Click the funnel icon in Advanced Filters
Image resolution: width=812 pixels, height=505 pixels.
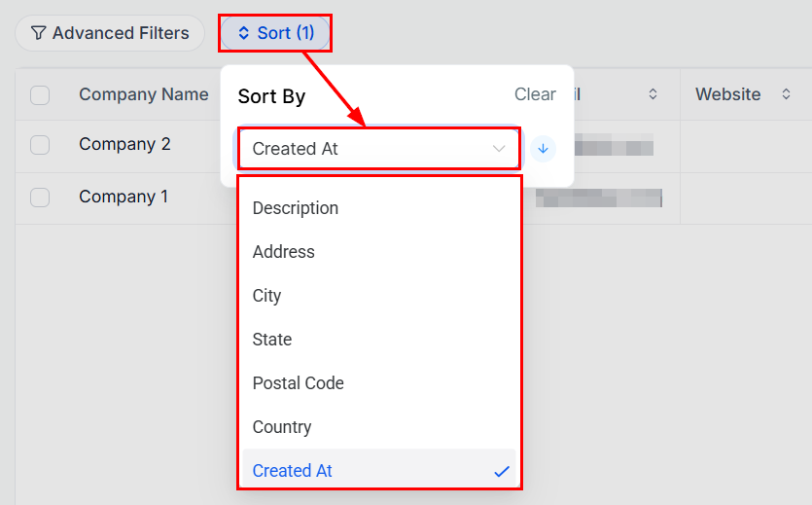coord(38,33)
